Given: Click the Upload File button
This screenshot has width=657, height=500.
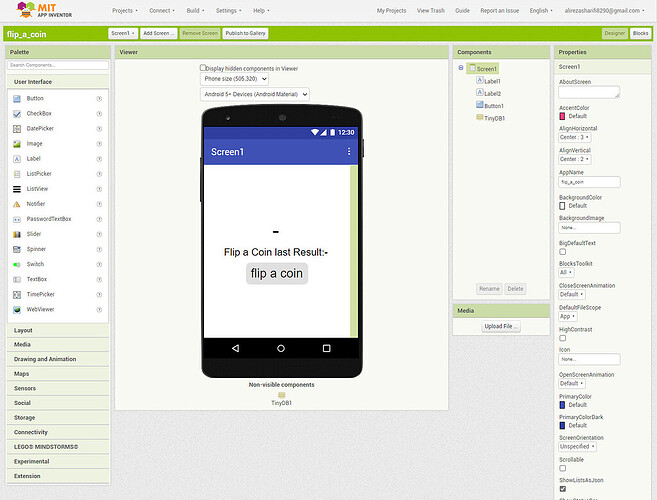Looking at the screenshot, I should tap(501, 326).
